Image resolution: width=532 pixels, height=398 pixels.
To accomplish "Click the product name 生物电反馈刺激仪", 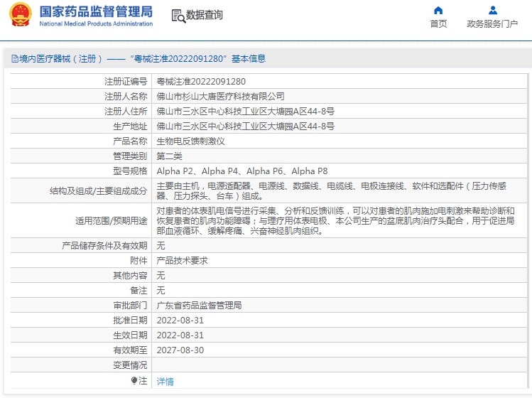I will [x=190, y=141].
